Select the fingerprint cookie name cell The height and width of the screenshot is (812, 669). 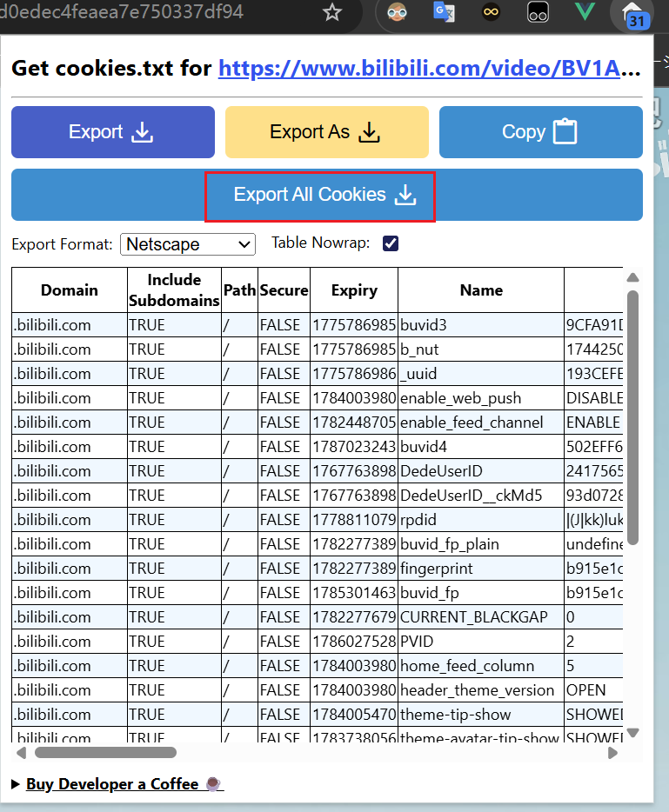[481, 568]
